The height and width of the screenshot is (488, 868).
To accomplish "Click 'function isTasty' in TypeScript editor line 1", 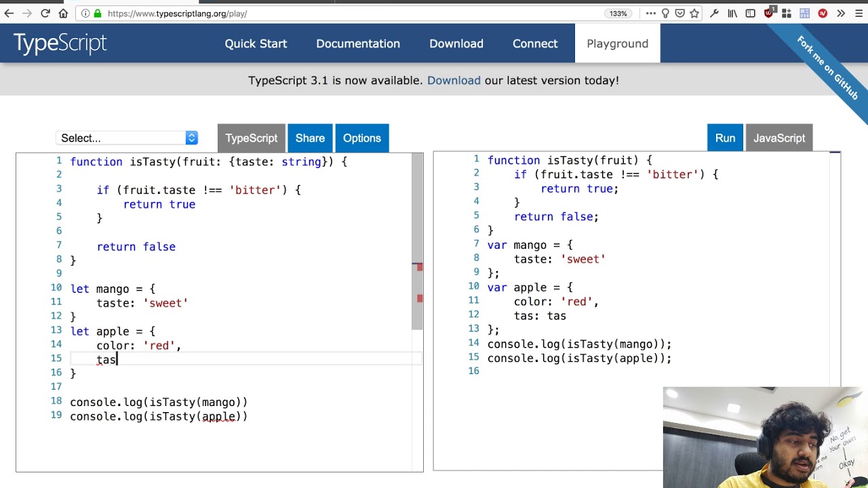I will (123, 162).
